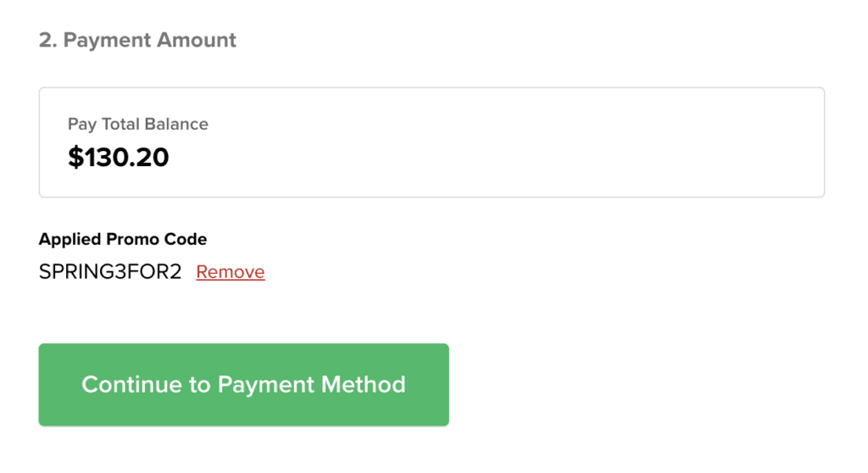Tap the bold dollar total in the card
Viewport: 868px width, 473px height.
[119, 157]
